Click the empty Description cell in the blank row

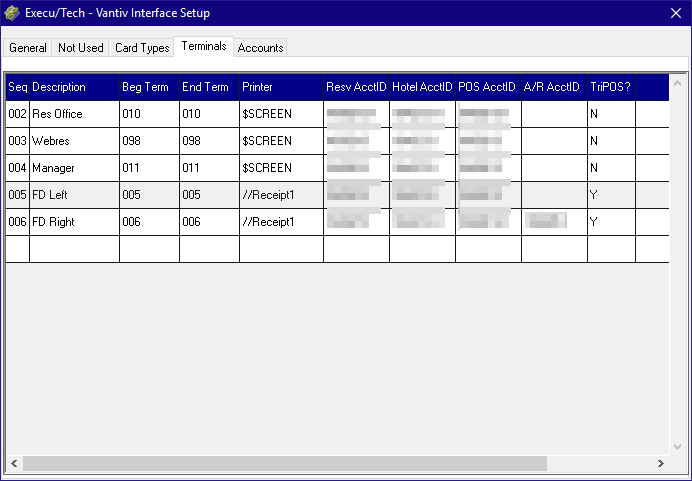74,248
